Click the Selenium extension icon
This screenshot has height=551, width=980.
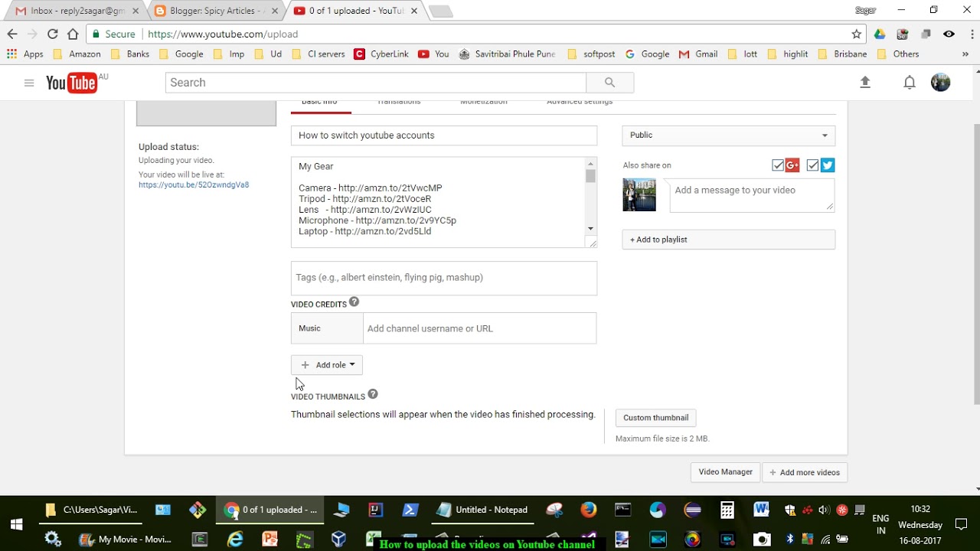903,34
